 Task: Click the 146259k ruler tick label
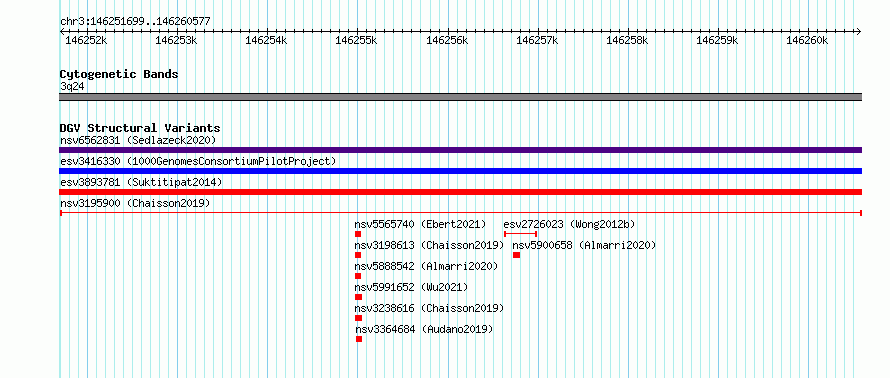[x=717, y=40]
